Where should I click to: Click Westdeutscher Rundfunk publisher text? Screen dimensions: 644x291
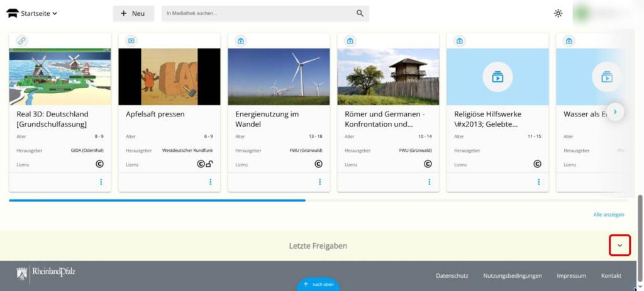pyautogui.click(x=187, y=151)
